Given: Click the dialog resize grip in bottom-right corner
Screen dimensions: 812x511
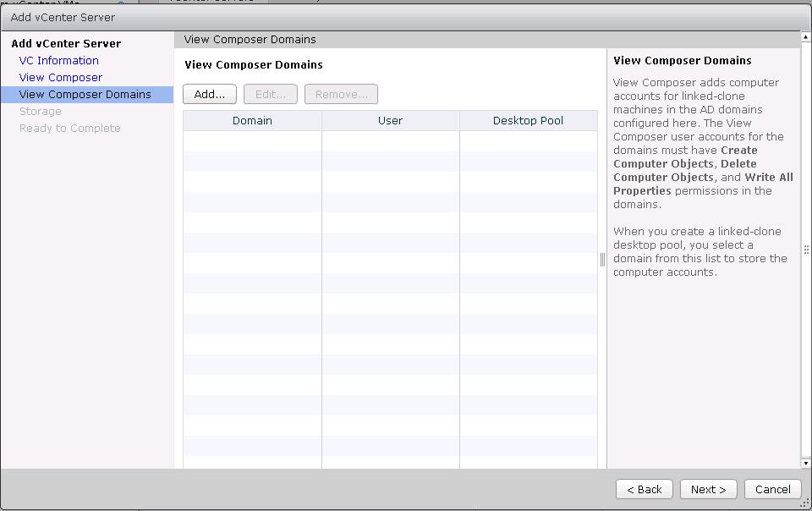Looking at the screenshot, I should coord(806,505).
